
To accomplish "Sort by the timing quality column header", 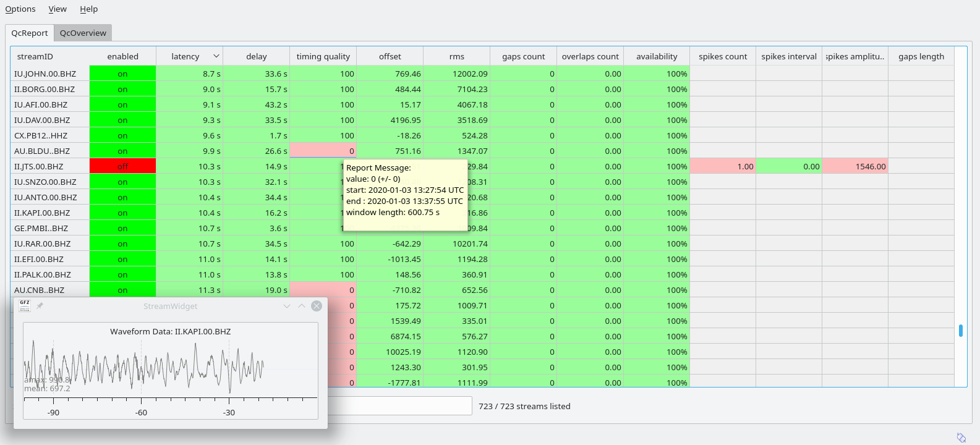I will tap(323, 56).
